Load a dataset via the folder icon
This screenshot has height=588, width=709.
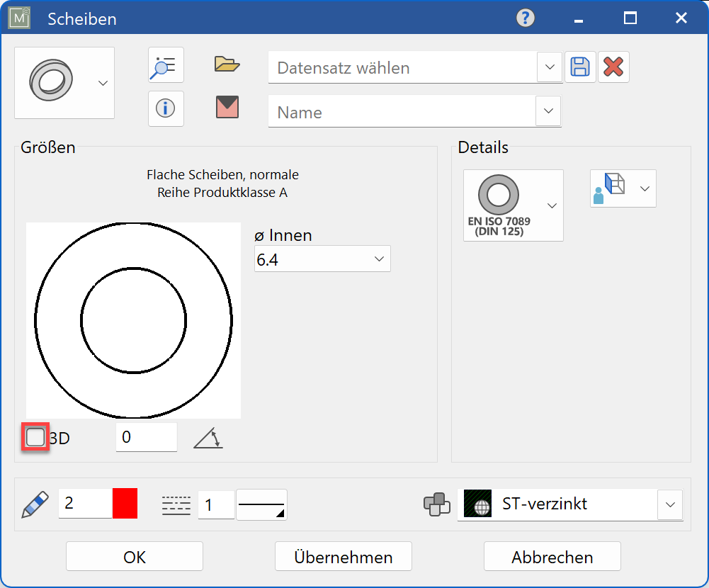pos(227,64)
